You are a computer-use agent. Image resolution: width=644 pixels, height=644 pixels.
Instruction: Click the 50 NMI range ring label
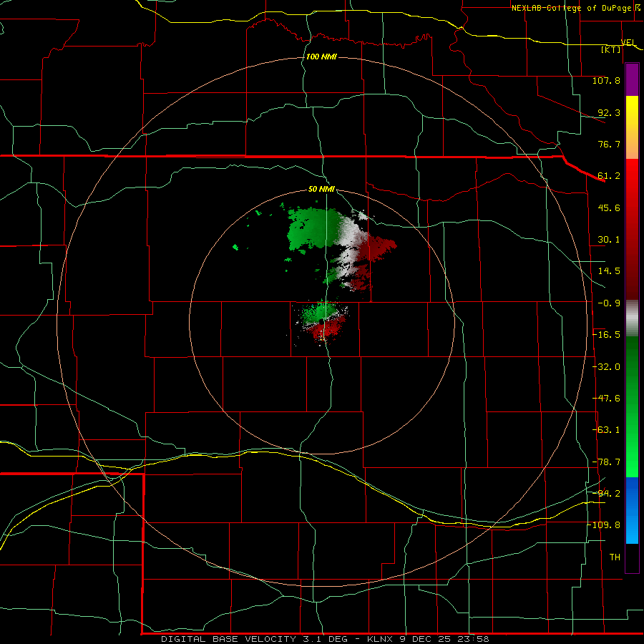pos(321,189)
